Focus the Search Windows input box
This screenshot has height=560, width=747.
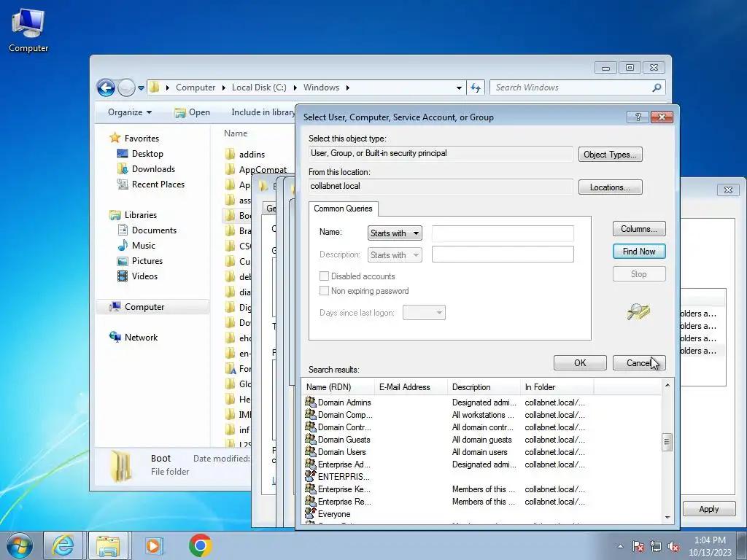(x=570, y=87)
